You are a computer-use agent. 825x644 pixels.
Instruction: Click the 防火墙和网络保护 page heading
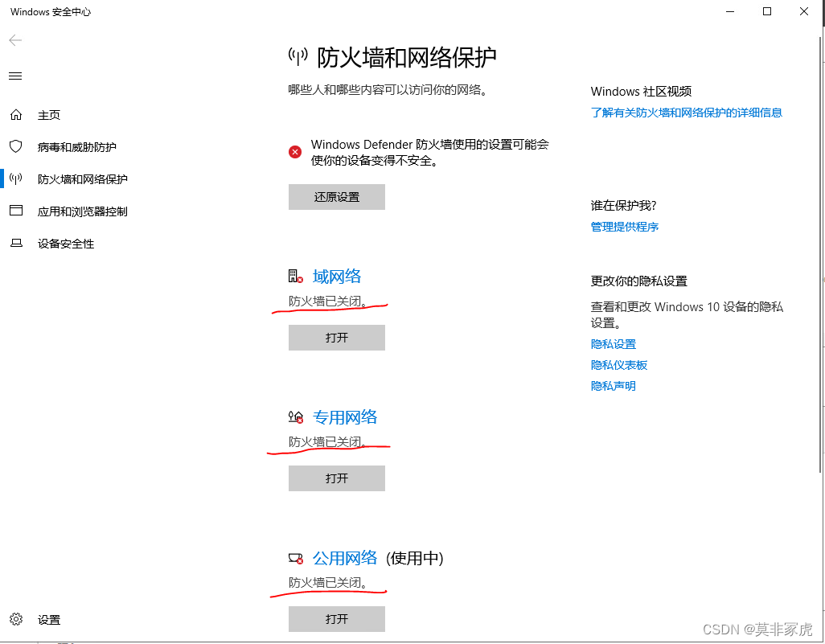[x=407, y=57]
